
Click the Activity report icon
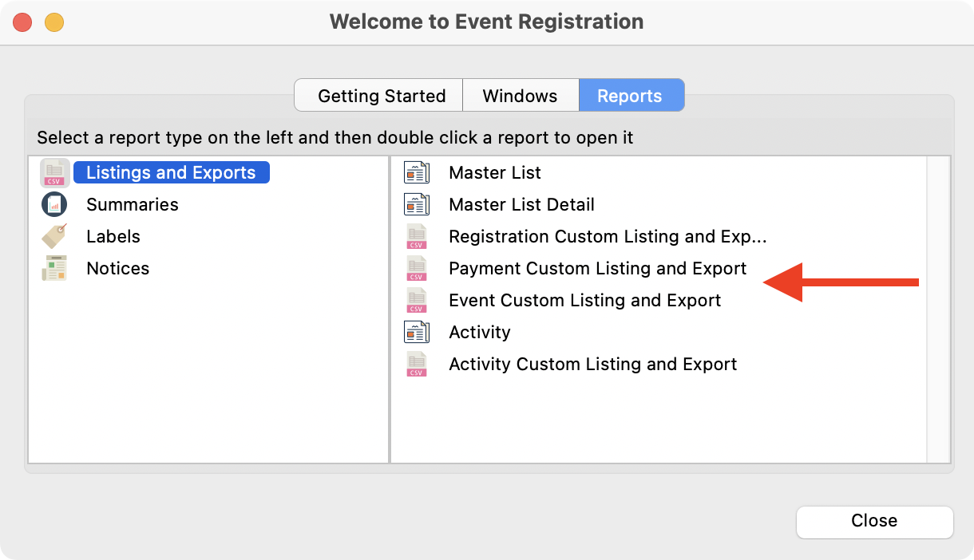click(416, 333)
